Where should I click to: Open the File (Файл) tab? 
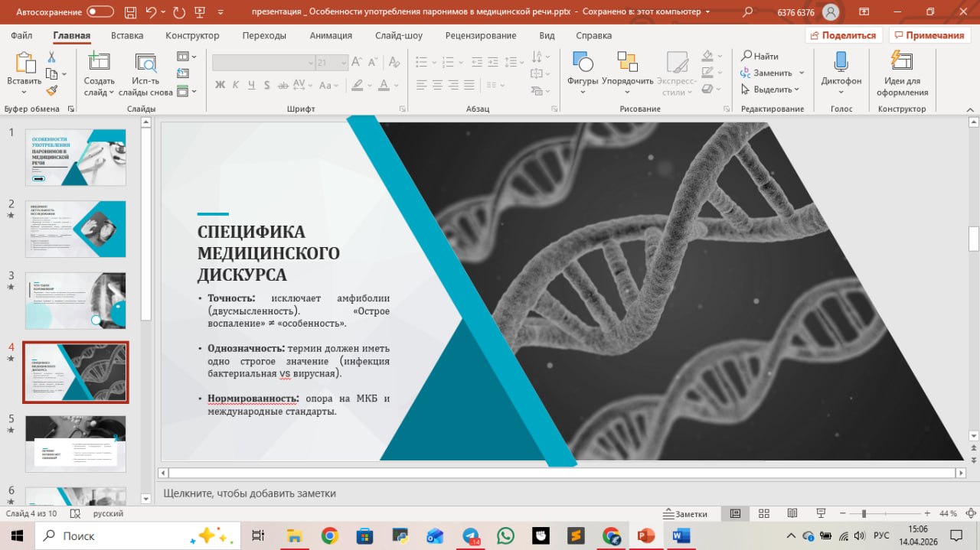[x=21, y=35]
